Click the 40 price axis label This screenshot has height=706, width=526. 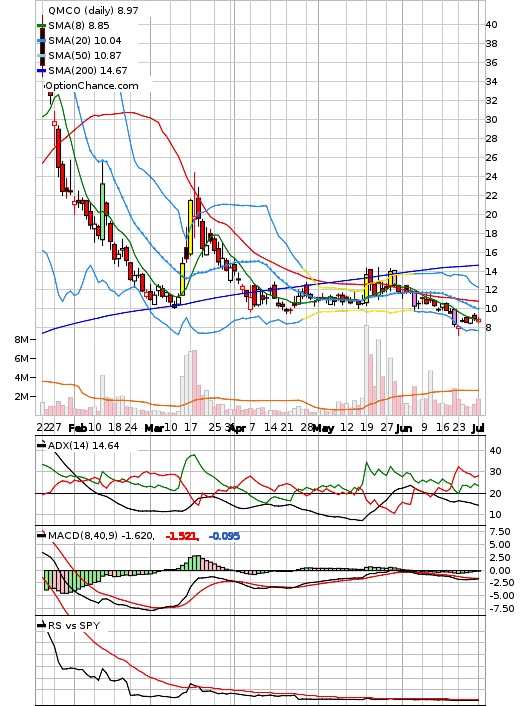pos(491,25)
